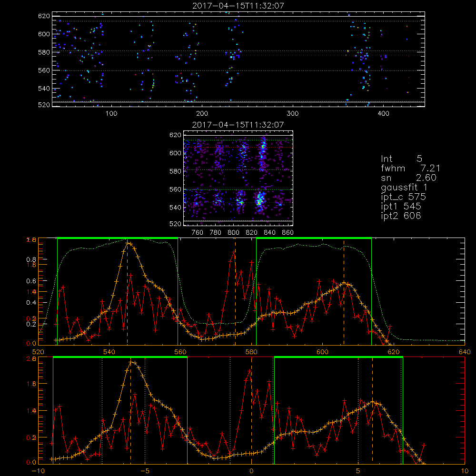The width and height of the screenshot is (476, 476).
Task: Click orange dashed line at zero in bottom plot
Action: pyautogui.click(x=251, y=410)
